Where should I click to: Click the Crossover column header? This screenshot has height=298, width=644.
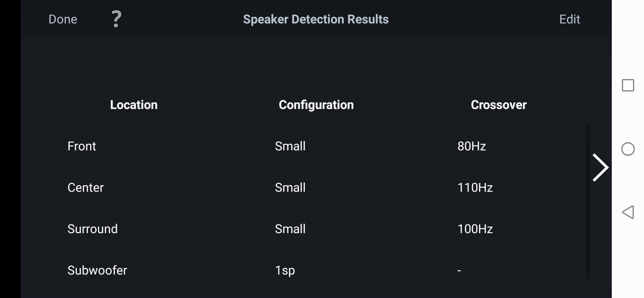click(498, 105)
